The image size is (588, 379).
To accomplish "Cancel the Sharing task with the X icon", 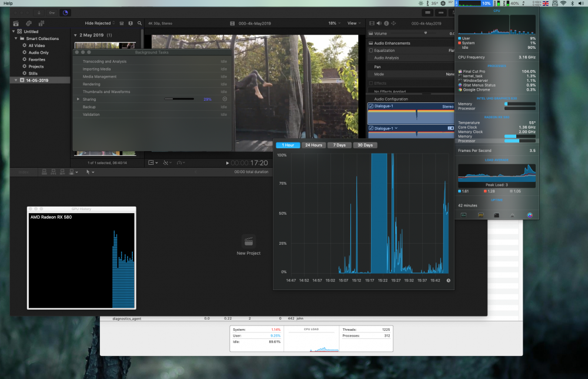I will 225,99.
